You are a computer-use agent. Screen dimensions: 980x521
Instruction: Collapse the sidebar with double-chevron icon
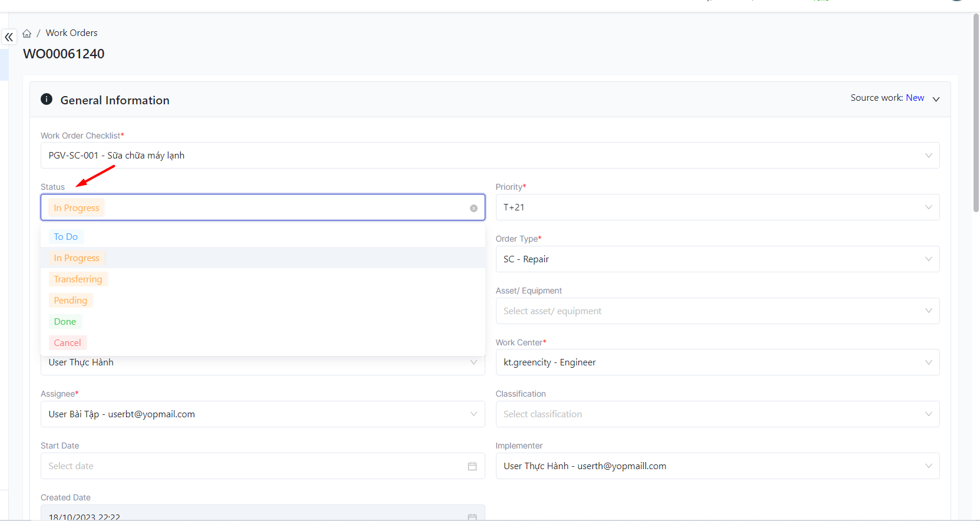coord(9,37)
